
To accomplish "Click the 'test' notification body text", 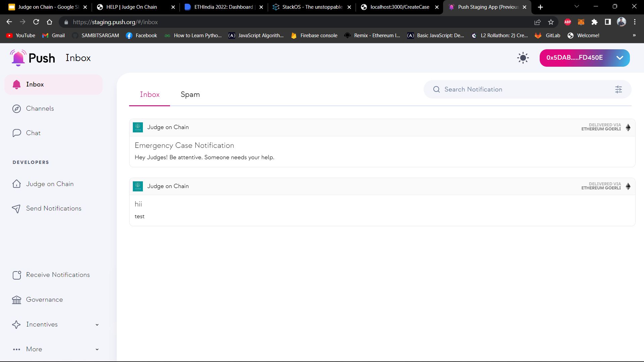I will click(x=140, y=217).
